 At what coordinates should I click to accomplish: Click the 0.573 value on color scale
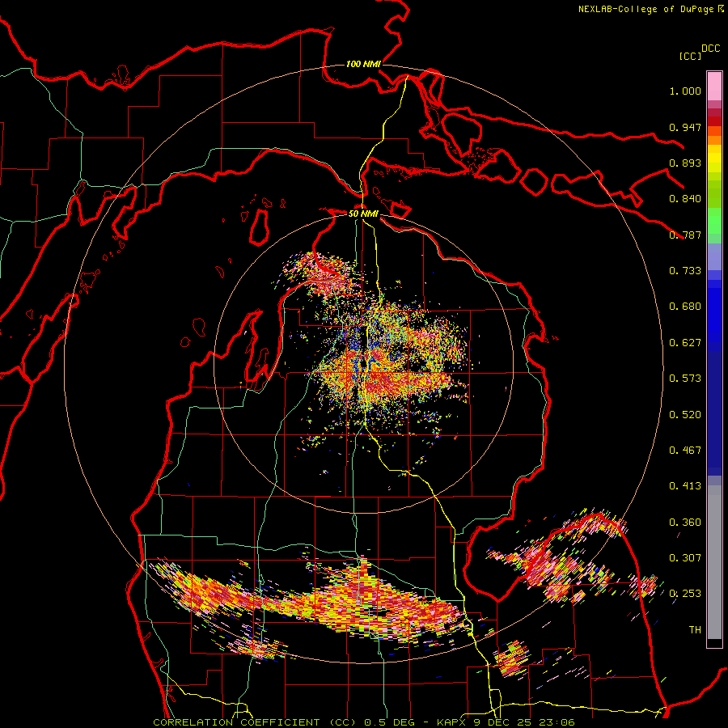click(x=685, y=379)
